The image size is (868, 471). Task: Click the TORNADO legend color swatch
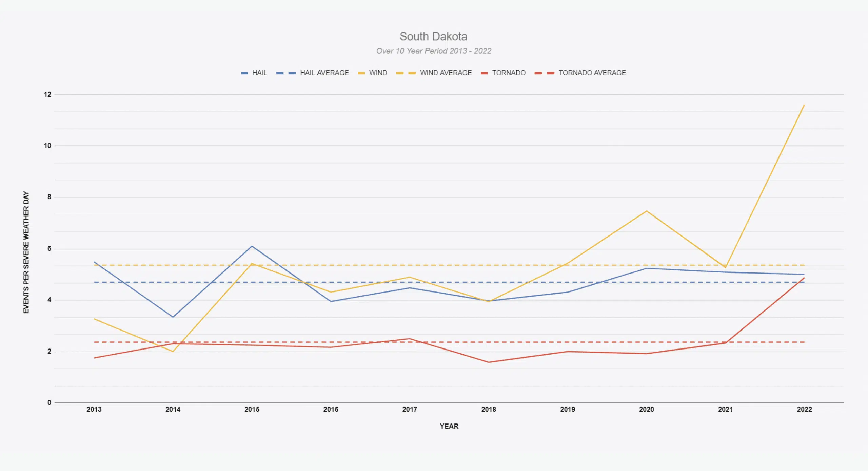[x=484, y=73]
